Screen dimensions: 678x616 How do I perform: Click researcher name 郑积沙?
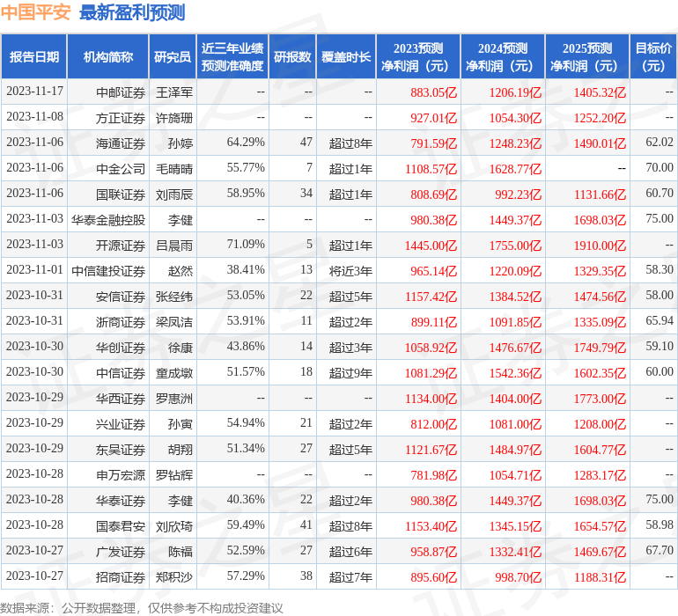click(174, 577)
